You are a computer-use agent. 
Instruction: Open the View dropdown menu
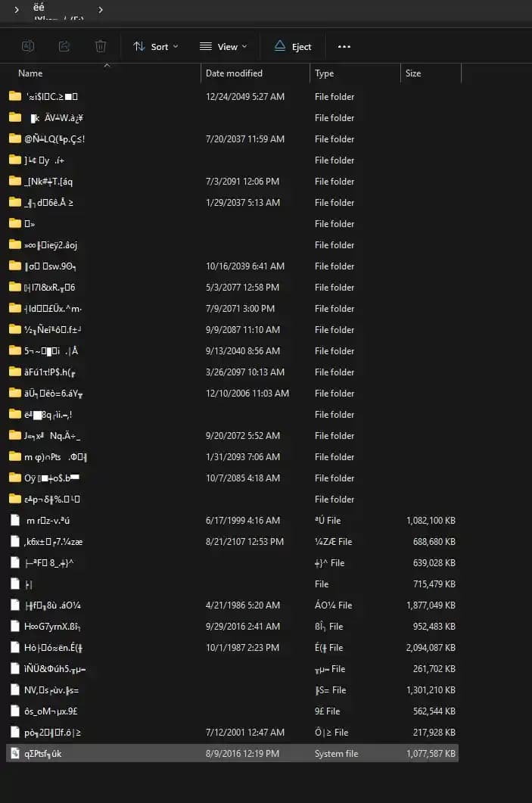pos(223,46)
